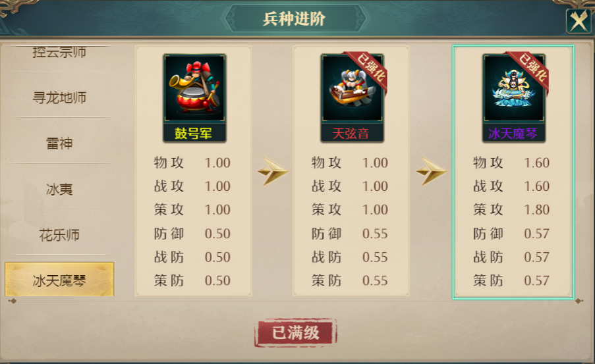
Task: Click the 天弦音 zither unit portrait
Action: [x=352, y=89]
